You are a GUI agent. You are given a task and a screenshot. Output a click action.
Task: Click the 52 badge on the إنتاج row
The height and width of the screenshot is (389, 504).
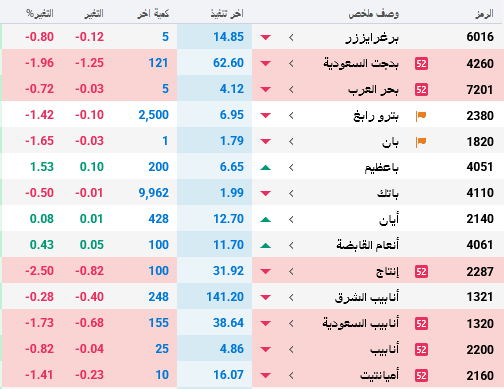click(x=421, y=271)
